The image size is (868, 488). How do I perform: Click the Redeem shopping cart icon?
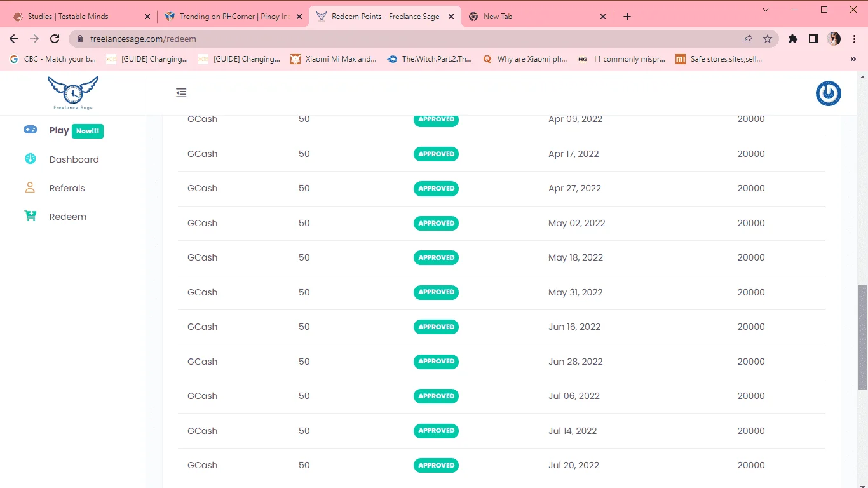point(31,216)
